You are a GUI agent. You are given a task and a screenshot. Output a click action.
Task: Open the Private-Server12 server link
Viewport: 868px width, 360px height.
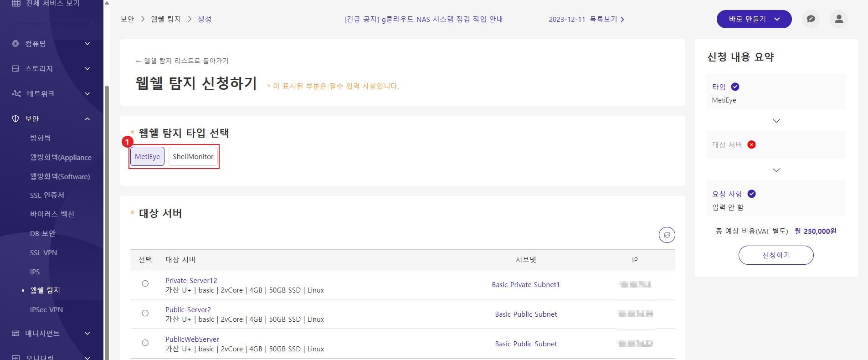191,280
